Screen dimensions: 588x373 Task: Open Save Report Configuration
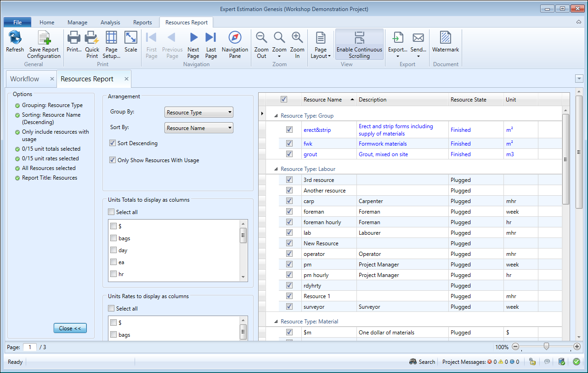click(x=44, y=45)
